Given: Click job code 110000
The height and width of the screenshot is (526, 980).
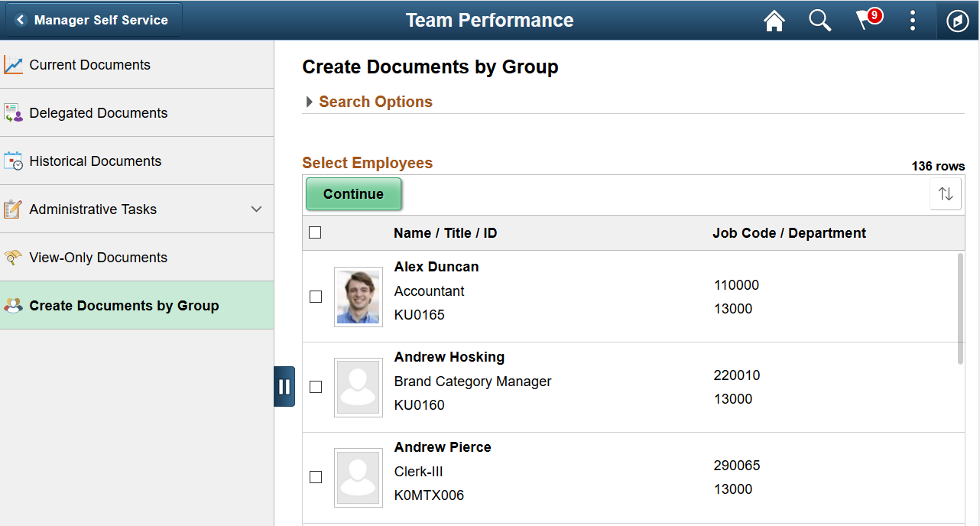Looking at the screenshot, I should click(x=737, y=285).
